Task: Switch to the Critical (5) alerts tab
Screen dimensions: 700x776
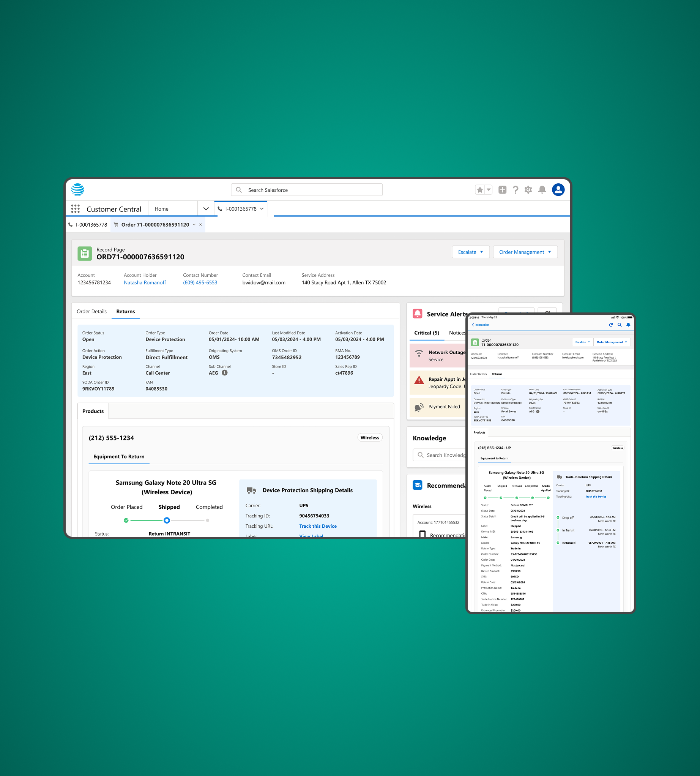Action: [x=427, y=333]
